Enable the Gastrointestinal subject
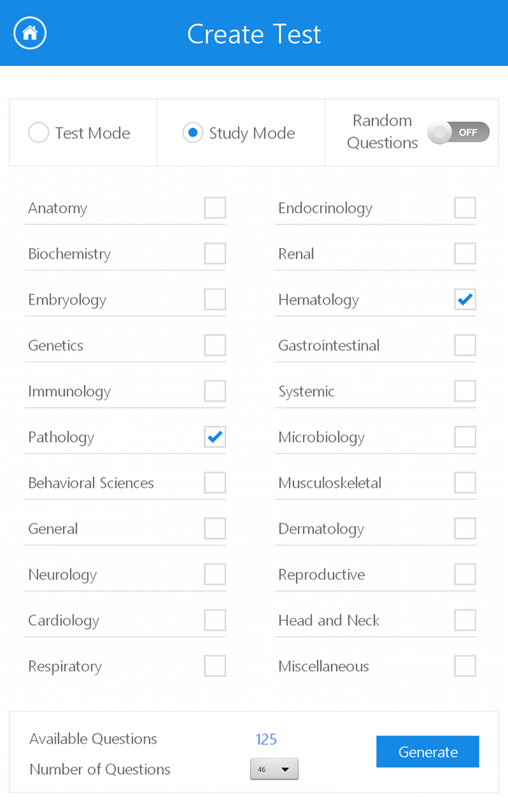 coord(465,345)
